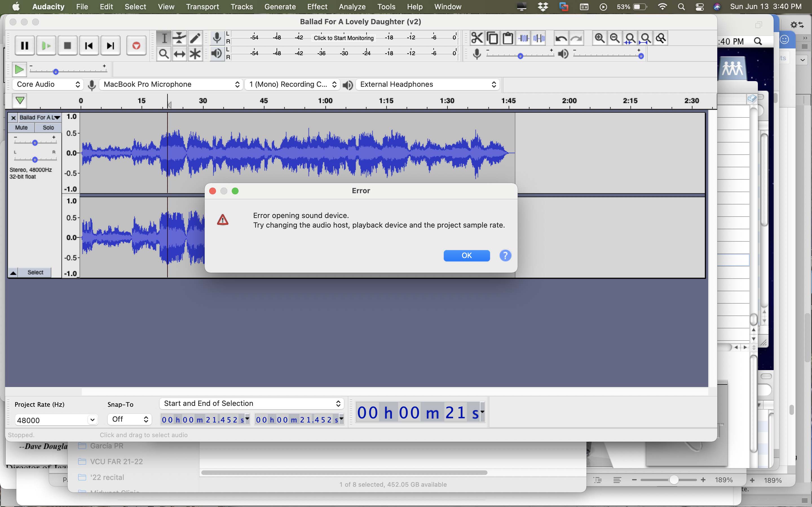The height and width of the screenshot is (507, 812).
Task: Click OK in the error dialog
Action: coord(466,255)
